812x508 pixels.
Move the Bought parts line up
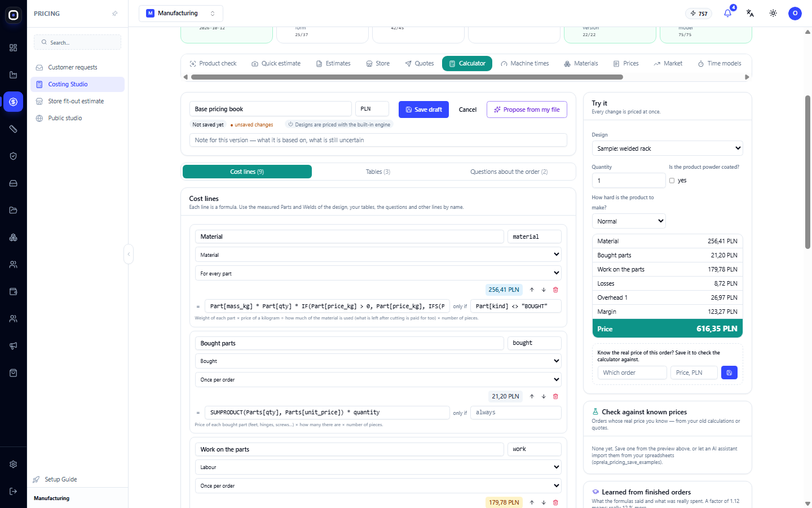[x=532, y=396]
